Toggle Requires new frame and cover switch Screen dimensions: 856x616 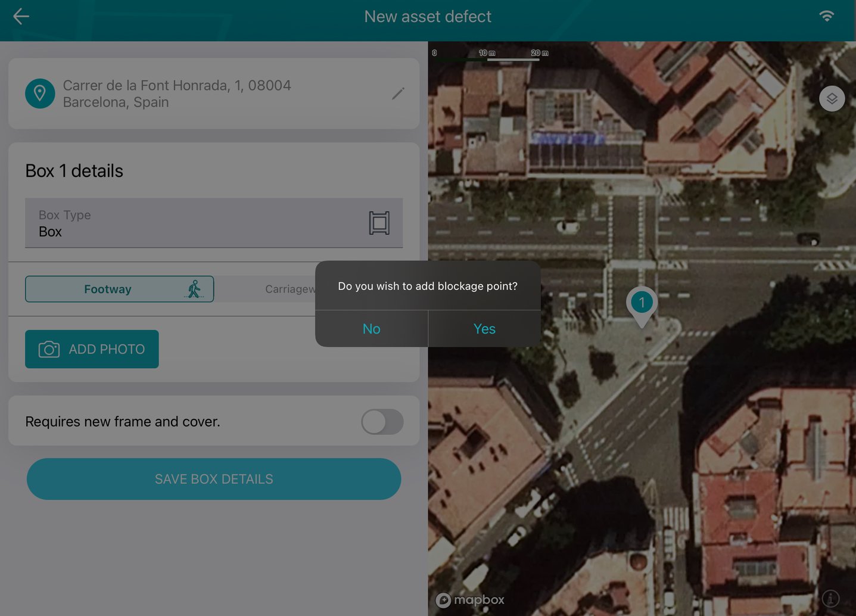click(x=382, y=422)
